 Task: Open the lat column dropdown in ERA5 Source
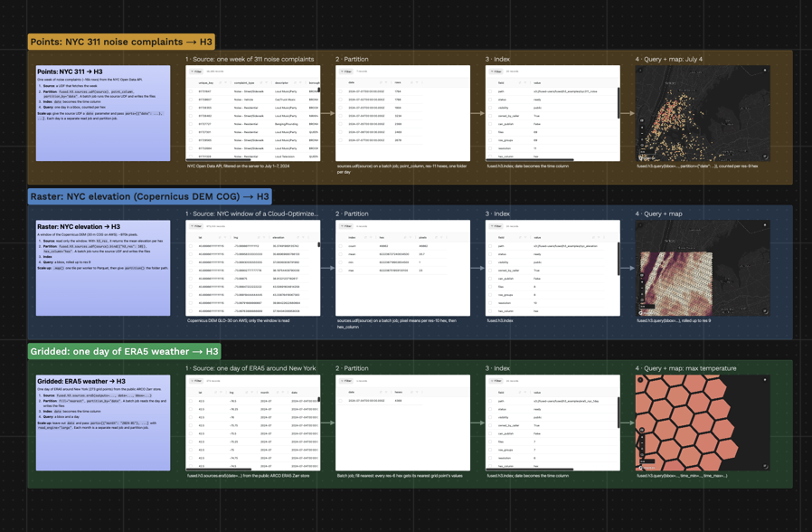pos(222,393)
